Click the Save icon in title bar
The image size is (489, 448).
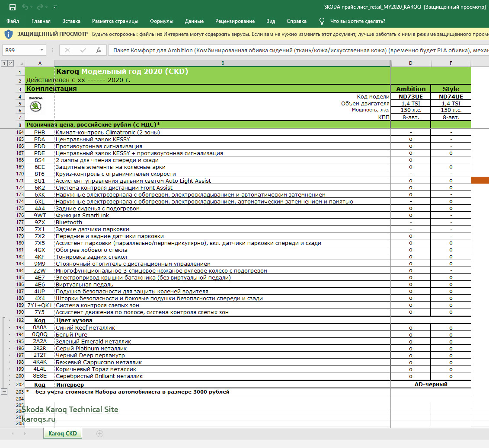pos(13,7)
